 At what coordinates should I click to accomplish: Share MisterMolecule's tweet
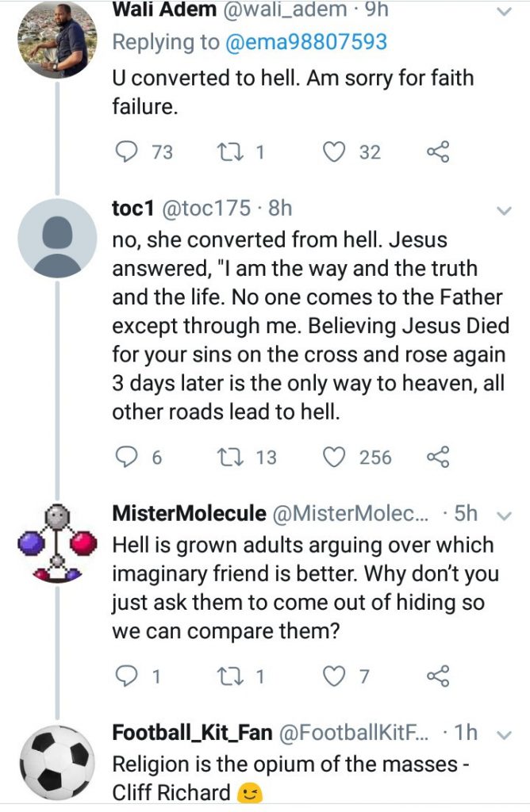(438, 676)
